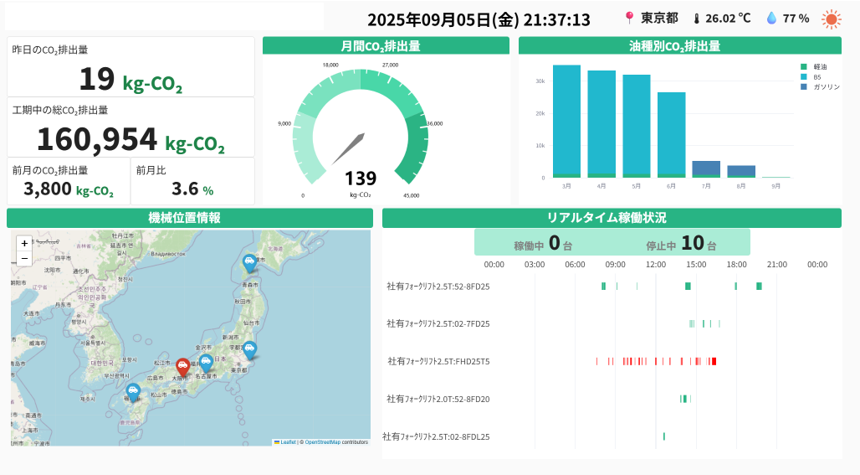Screen dimensions: 860x475
Task: Click the tall 3月 B5 bar
Action: click(567, 120)
